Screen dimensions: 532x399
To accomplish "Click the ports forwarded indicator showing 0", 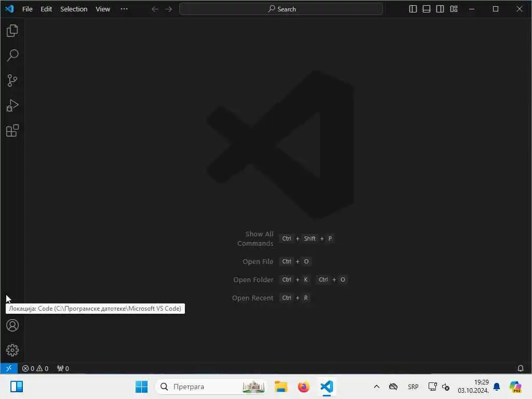I will (x=63, y=368).
